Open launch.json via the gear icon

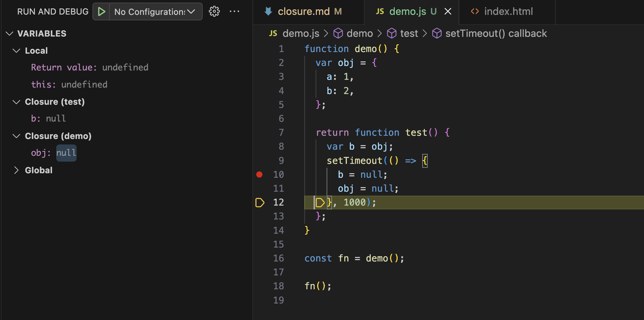214,12
